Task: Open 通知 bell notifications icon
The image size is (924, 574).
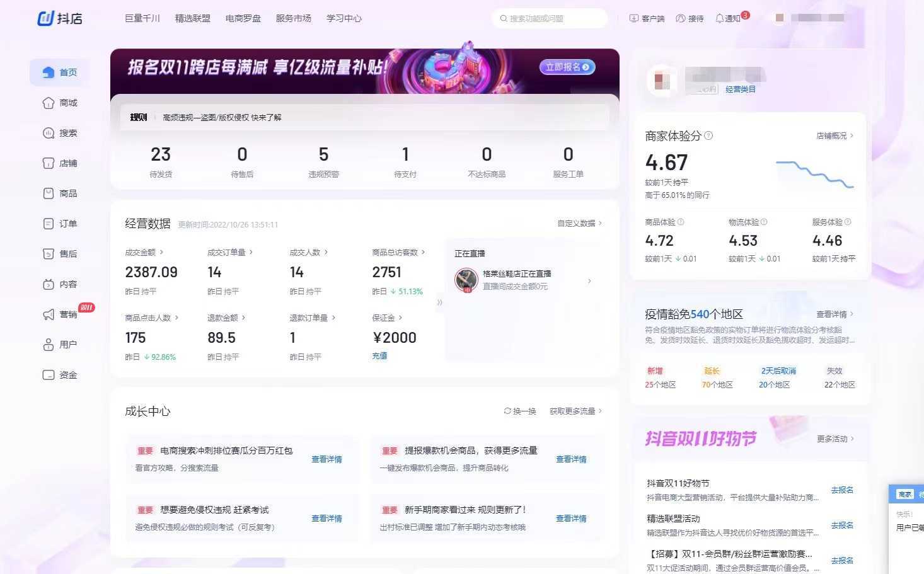Action: pyautogui.click(x=720, y=18)
